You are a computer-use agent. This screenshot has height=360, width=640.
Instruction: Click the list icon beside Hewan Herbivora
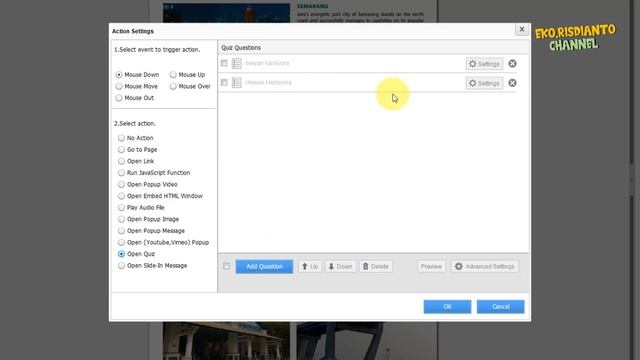(237, 82)
